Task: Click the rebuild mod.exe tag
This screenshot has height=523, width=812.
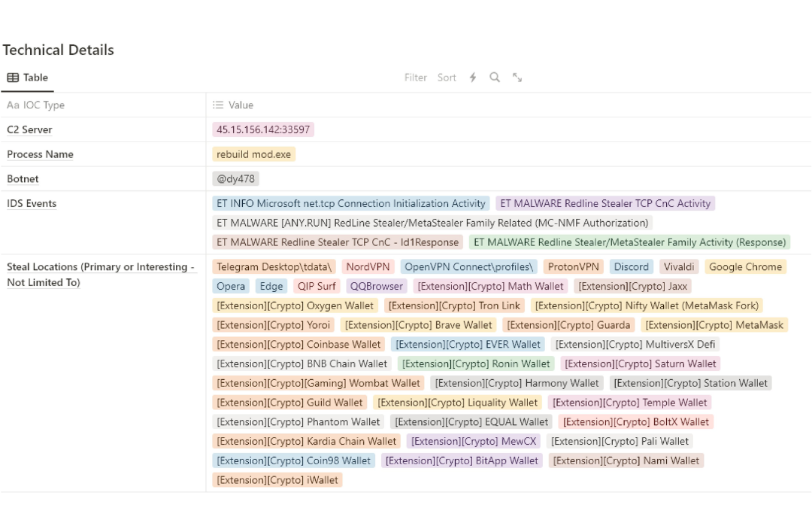Action: [x=253, y=154]
